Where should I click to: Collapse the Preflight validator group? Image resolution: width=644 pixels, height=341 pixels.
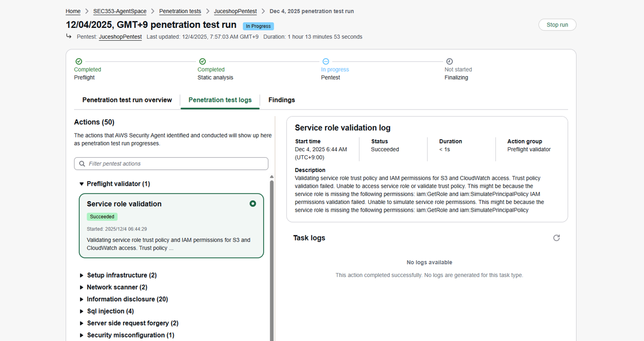coord(82,184)
